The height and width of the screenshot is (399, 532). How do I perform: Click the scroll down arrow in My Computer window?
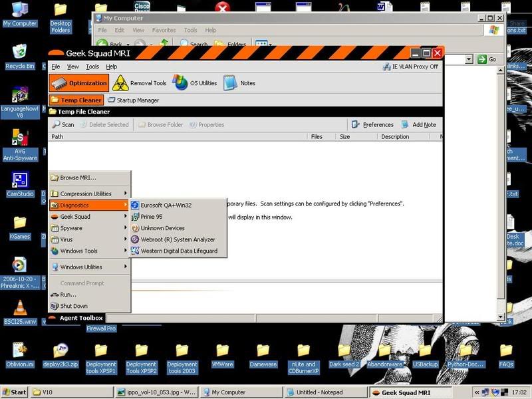pyautogui.click(x=501, y=317)
